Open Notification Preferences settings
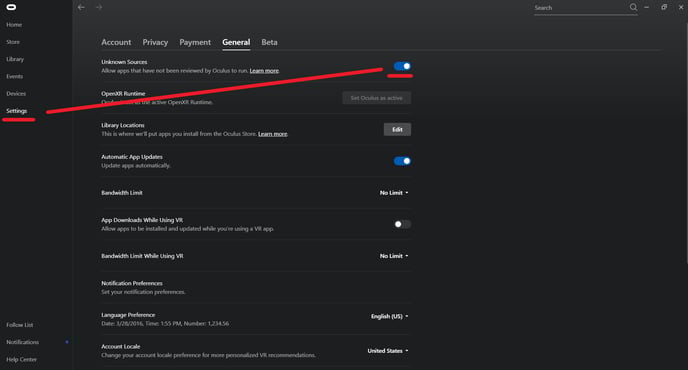Image resolution: width=688 pixels, height=370 pixels. click(x=256, y=287)
